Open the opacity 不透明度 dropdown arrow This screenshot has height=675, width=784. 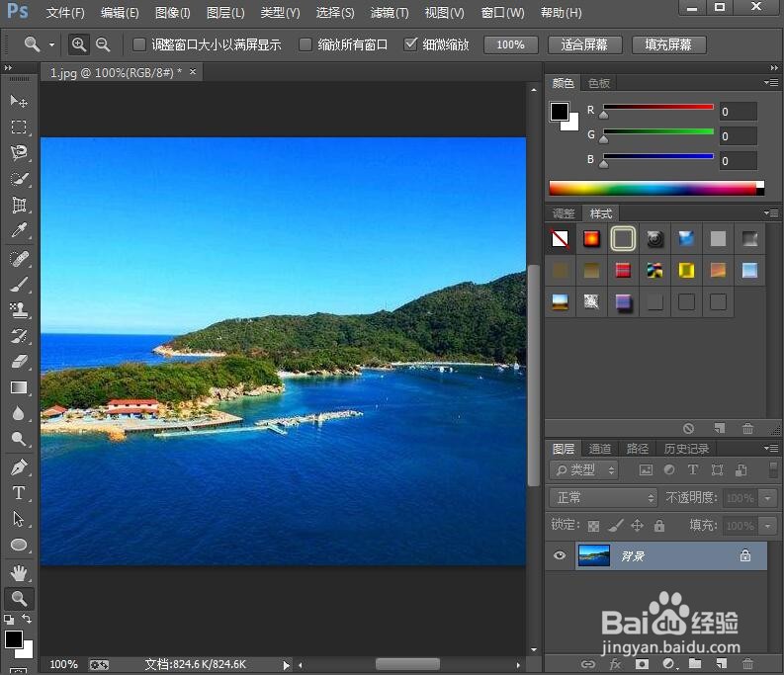[x=767, y=498]
